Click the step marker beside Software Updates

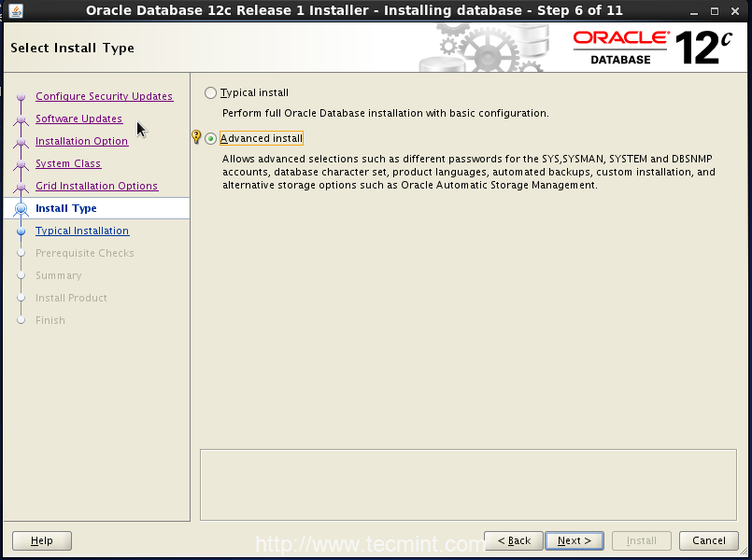click(21, 119)
